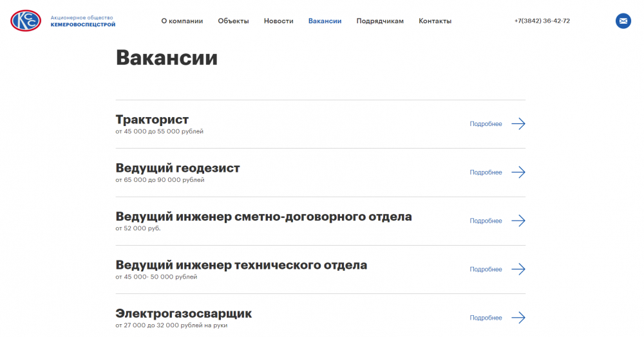Click the Kemerovospetsstroy round logo
The width and height of the screenshot is (644, 337).
point(26,21)
